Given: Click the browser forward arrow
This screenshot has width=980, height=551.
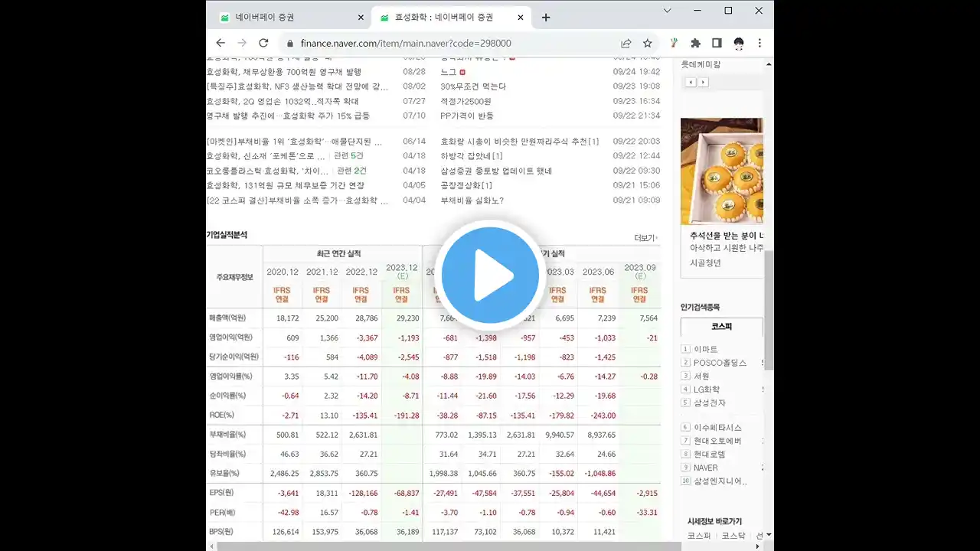Looking at the screenshot, I should click(242, 43).
